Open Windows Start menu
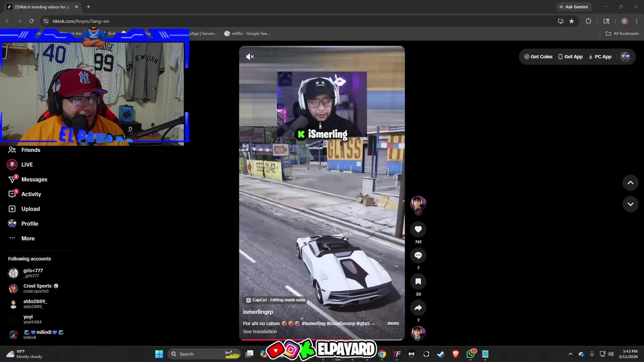 159,354
